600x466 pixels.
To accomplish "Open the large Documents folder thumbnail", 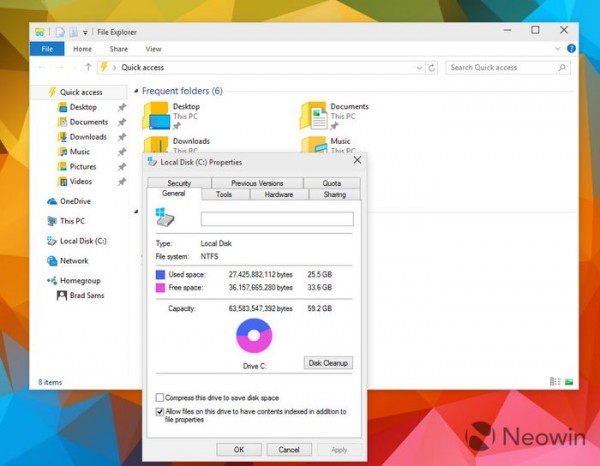I will tap(314, 116).
